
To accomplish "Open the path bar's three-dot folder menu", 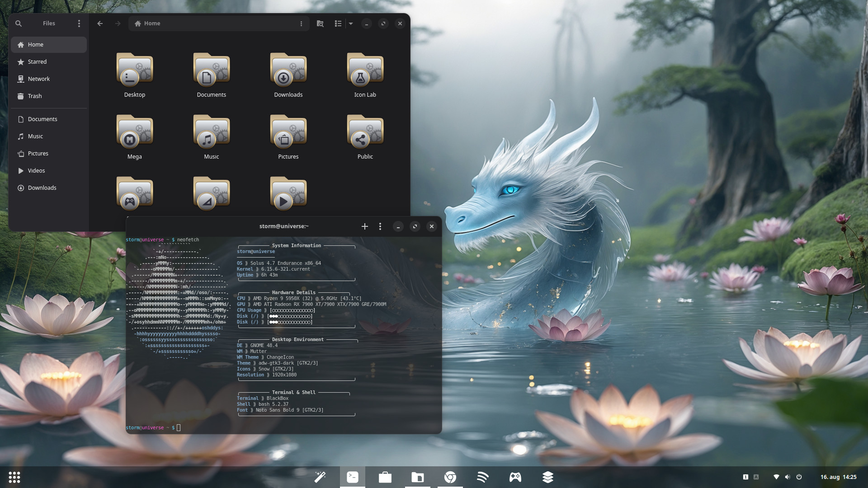I will click(x=301, y=23).
